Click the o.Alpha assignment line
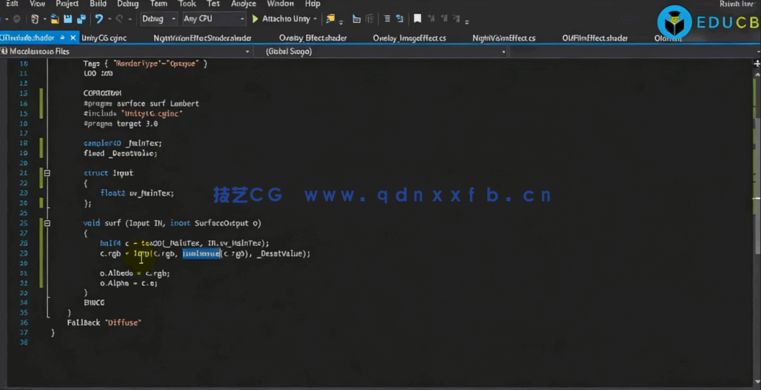 tap(129, 283)
